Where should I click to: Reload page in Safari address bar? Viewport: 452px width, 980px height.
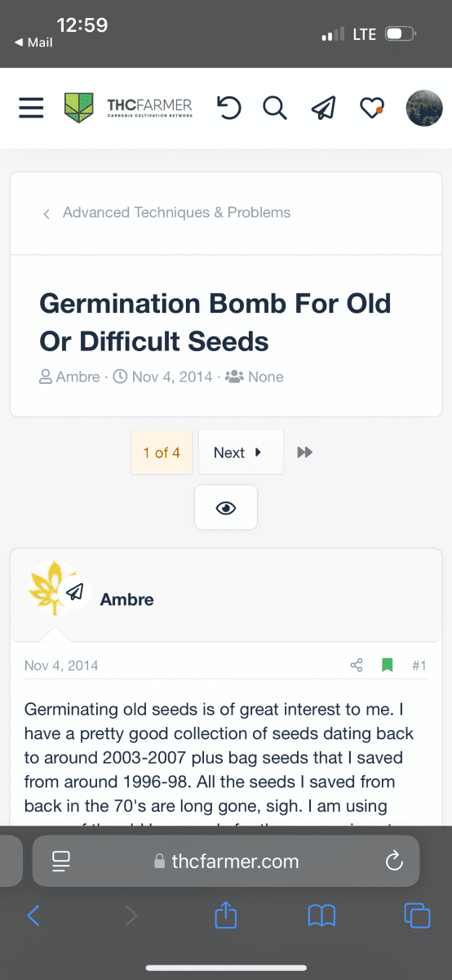[x=394, y=861]
